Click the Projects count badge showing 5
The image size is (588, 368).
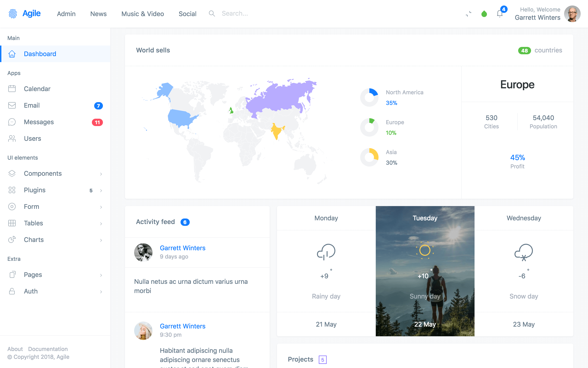pyautogui.click(x=322, y=359)
